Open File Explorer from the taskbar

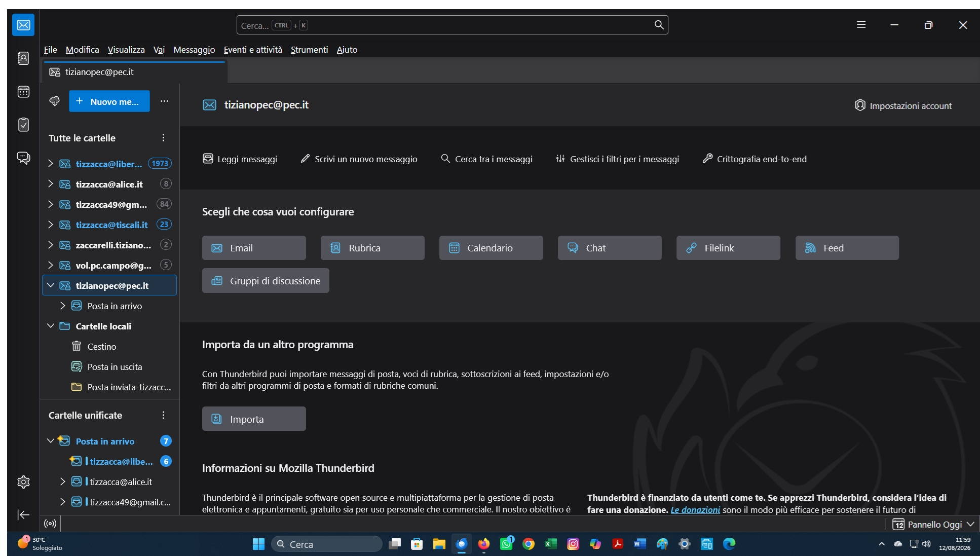pos(439,544)
